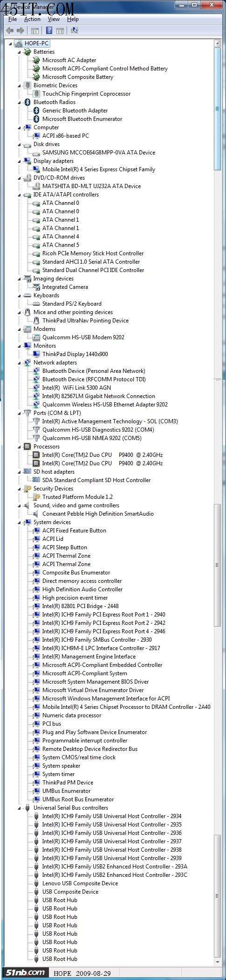Select Qualcomm Wireless HS-USB Ethernet Adapter 9202
This screenshot has width=226, height=980.
coord(105,405)
